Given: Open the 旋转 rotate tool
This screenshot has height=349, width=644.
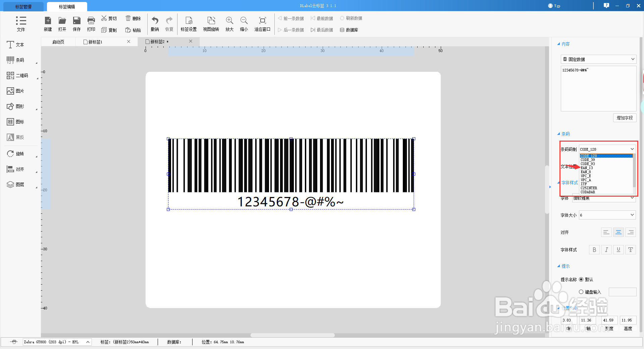Looking at the screenshot, I should [x=15, y=154].
